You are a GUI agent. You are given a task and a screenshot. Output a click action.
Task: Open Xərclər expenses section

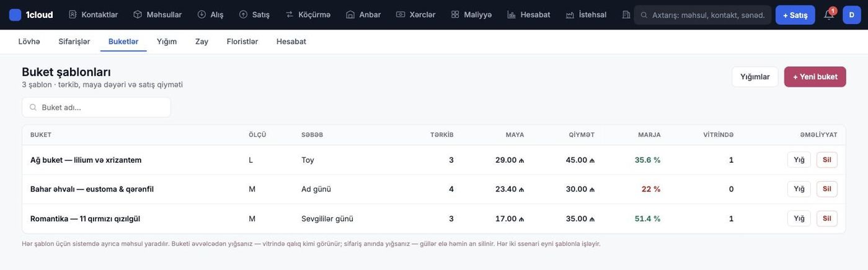415,15
